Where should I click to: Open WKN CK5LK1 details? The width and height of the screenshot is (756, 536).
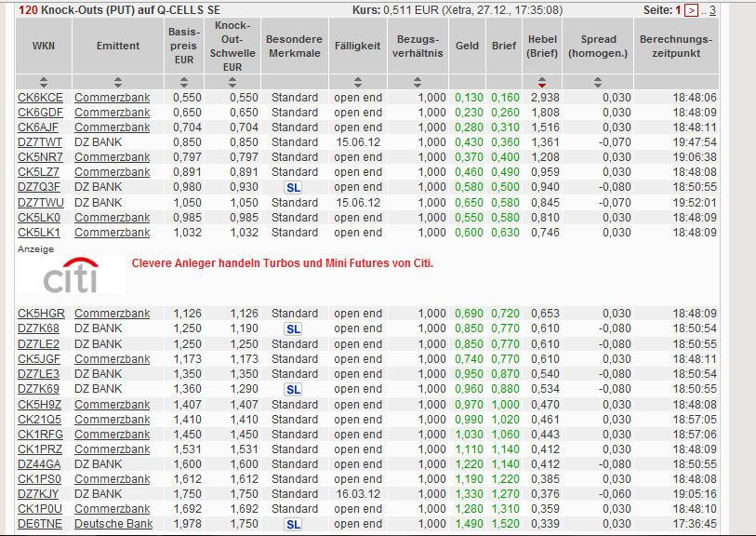tap(39, 233)
